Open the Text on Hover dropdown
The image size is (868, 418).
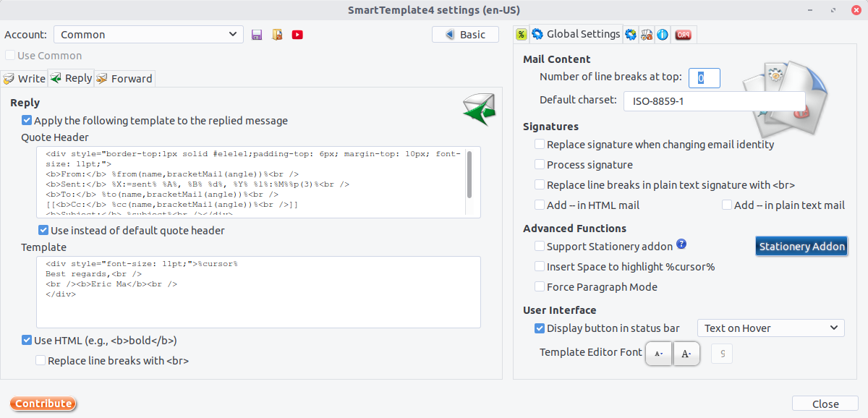pos(770,328)
